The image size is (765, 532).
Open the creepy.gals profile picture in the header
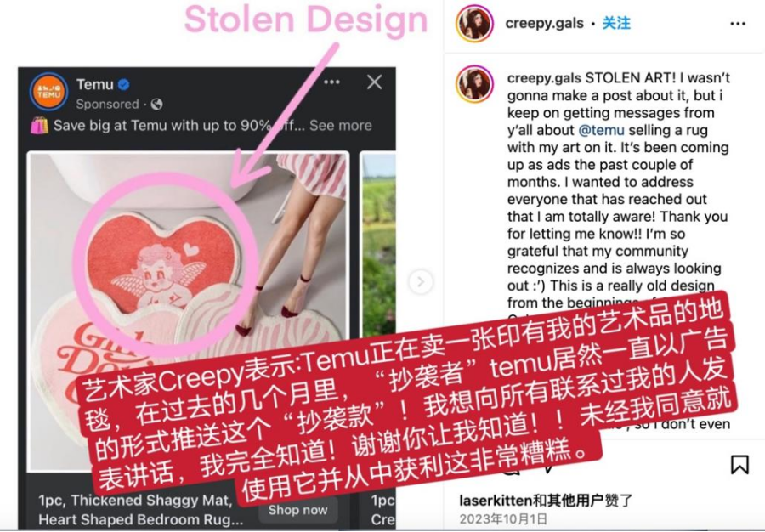474,24
